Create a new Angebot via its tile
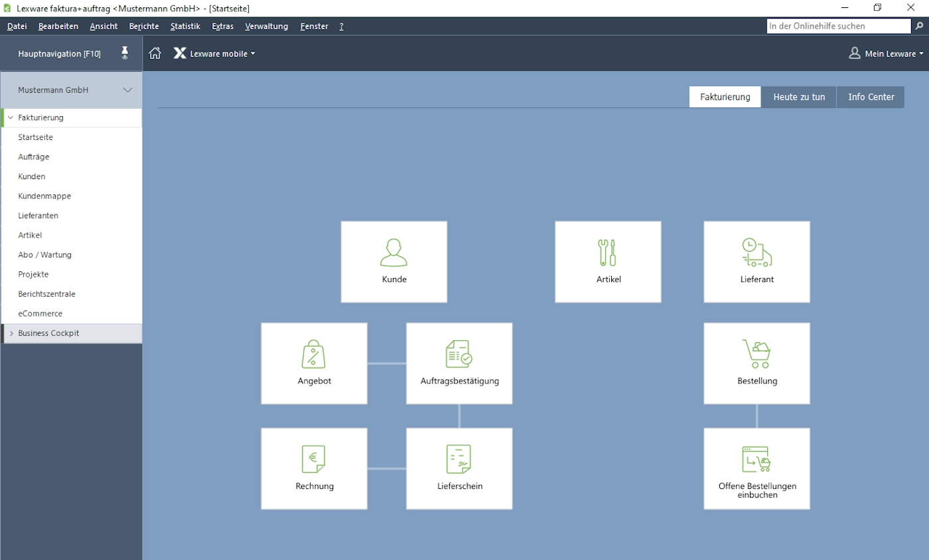Image resolution: width=929 pixels, height=560 pixels. tap(314, 363)
